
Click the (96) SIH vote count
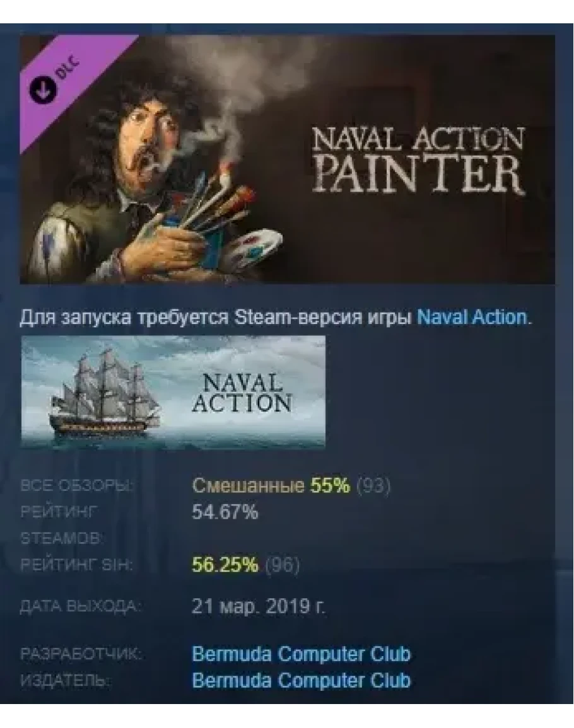pos(282,565)
